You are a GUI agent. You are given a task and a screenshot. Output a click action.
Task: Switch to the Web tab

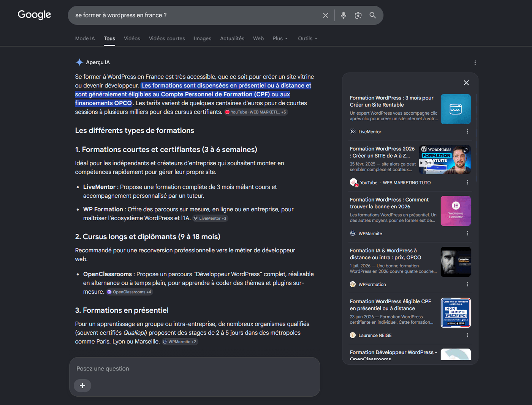point(258,38)
